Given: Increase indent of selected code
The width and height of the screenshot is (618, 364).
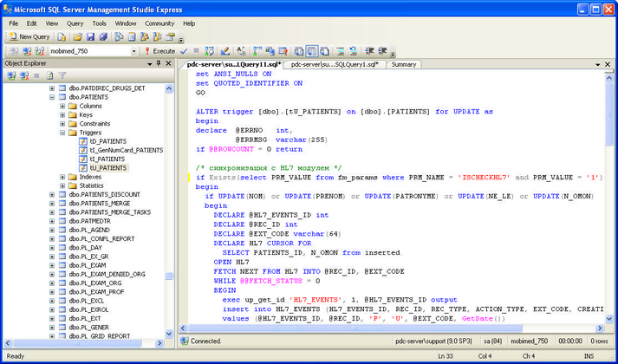Looking at the screenshot, I should click(x=382, y=51).
